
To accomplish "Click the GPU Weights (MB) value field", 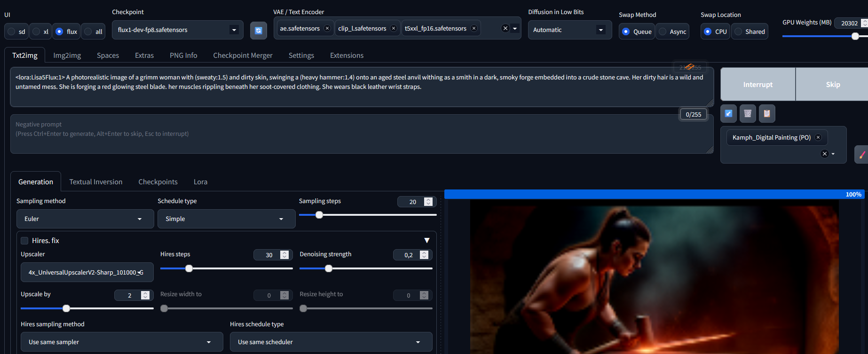I will tap(851, 23).
